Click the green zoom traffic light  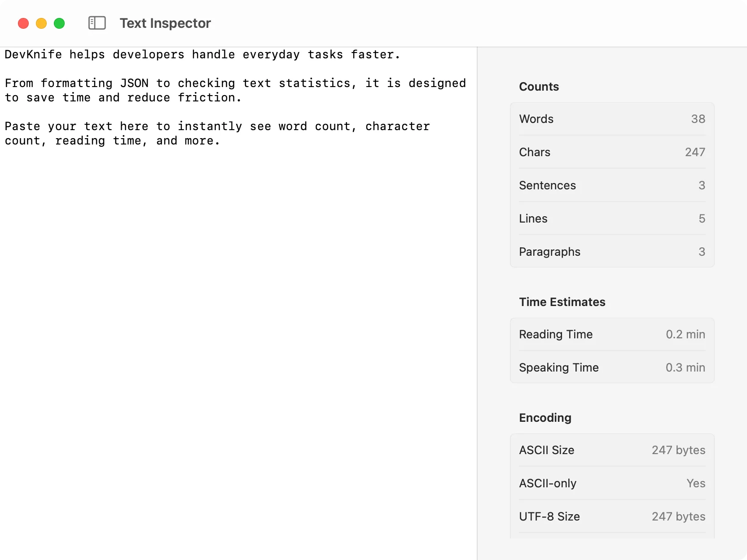(x=59, y=23)
